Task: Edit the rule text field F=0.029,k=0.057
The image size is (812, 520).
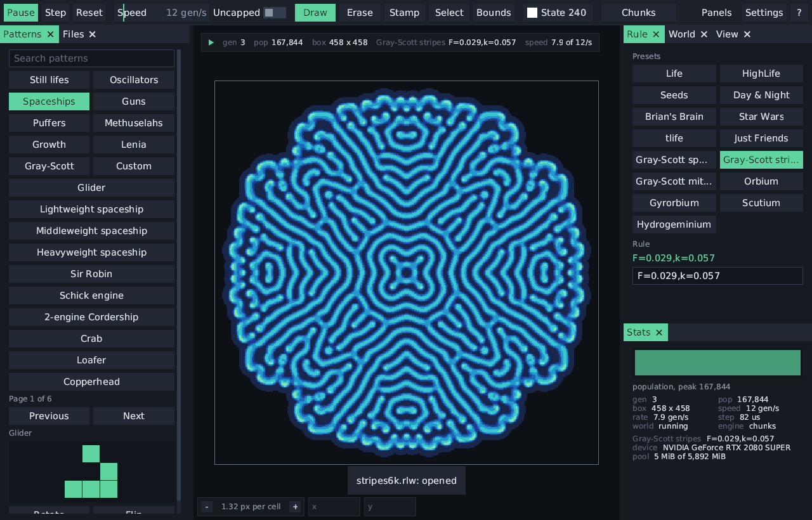Action: tap(717, 276)
